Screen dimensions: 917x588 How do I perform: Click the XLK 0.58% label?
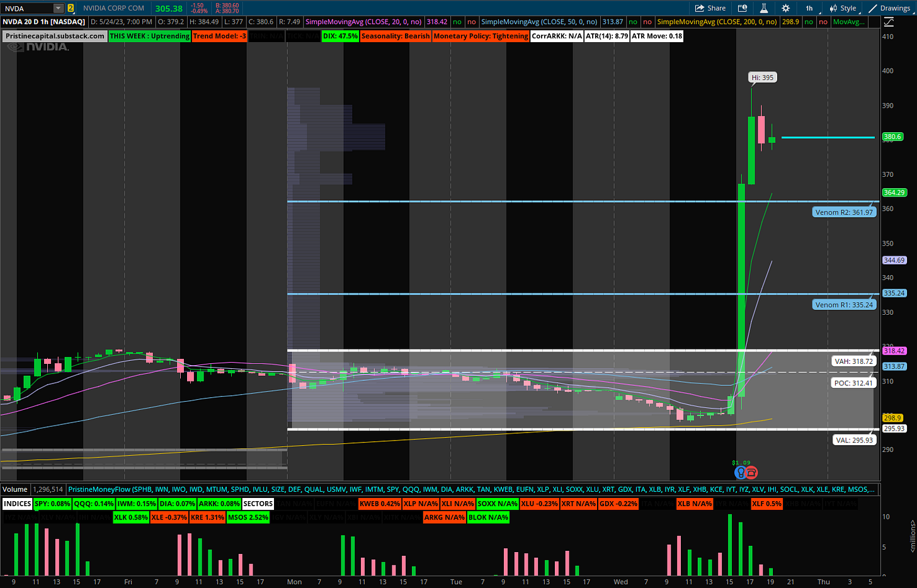tap(130, 517)
